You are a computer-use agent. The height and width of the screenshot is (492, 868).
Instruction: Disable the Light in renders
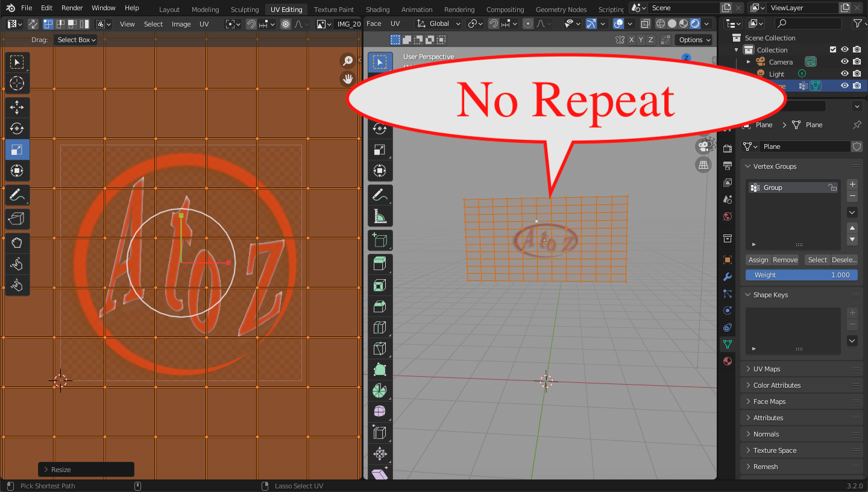click(857, 74)
